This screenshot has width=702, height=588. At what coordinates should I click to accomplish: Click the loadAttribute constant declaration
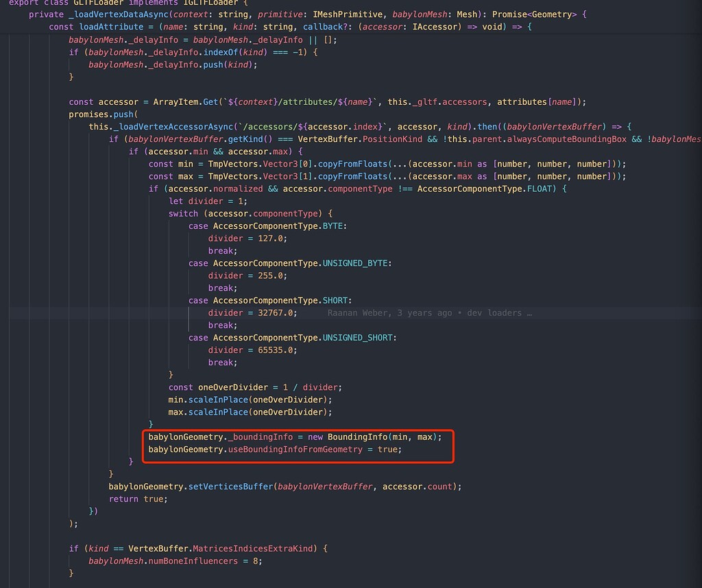point(108,27)
